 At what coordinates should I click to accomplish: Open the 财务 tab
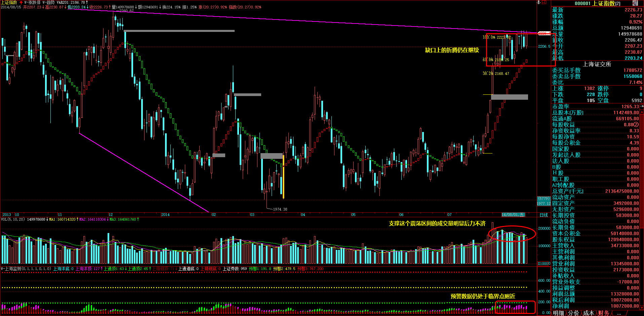(x=604, y=313)
